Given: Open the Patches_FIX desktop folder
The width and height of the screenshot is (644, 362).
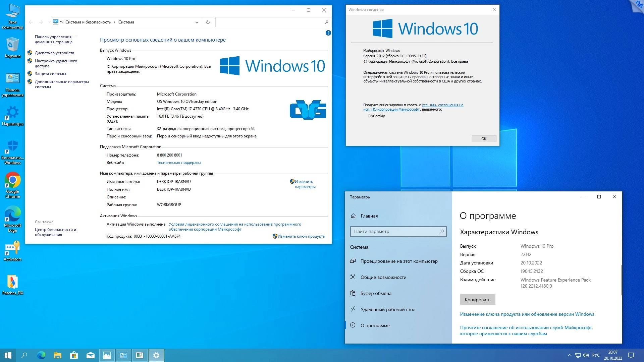Looking at the screenshot, I should pos(13,283).
